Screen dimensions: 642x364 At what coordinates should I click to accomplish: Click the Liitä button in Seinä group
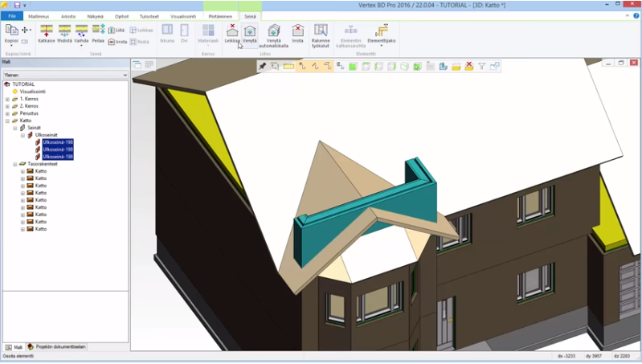[x=116, y=30]
